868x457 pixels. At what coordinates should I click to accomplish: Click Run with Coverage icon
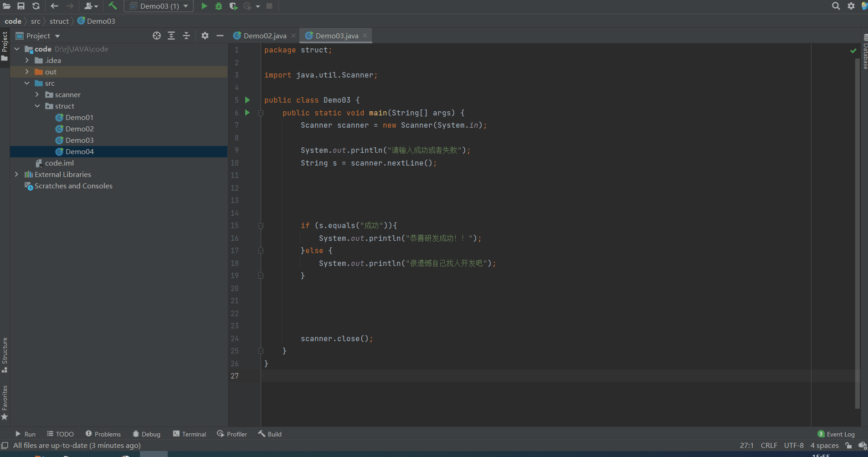(233, 6)
